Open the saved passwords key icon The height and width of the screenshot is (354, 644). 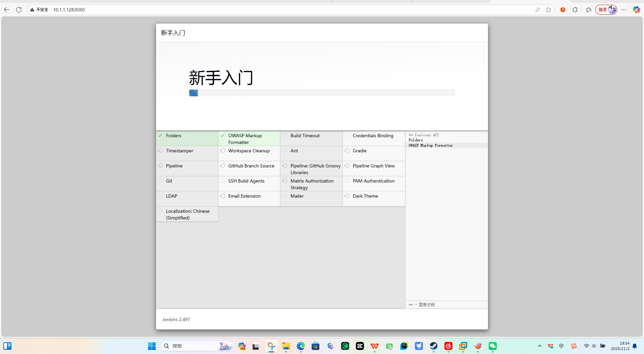[538, 10]
